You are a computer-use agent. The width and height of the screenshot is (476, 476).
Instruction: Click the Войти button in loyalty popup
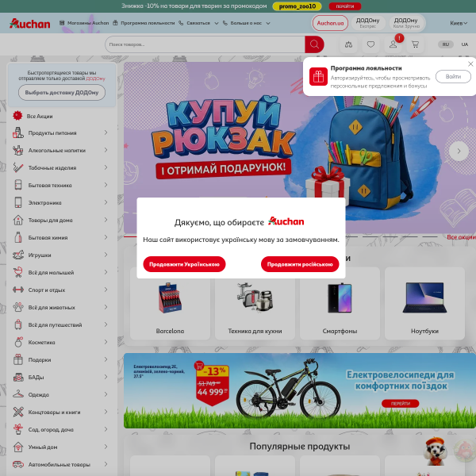pos(453,76)
